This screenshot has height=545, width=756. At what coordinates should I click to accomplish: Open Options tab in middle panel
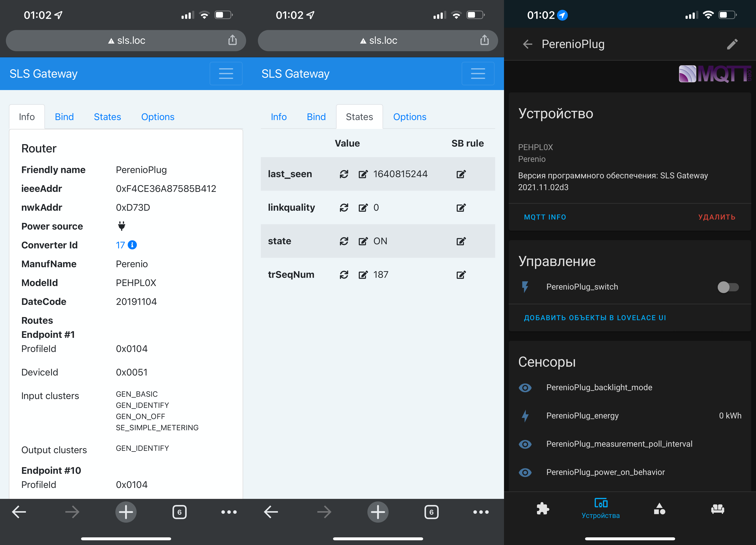point(410,117)
